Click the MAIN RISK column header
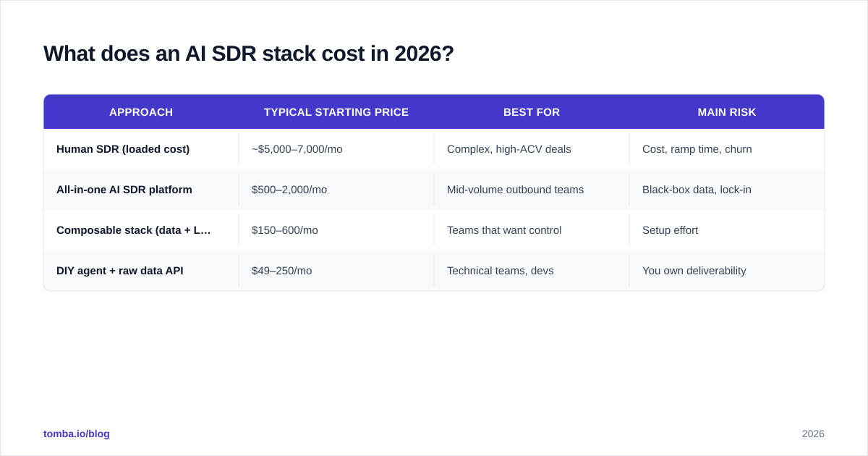Screen dimensions: 868x456 click(727, 112)
